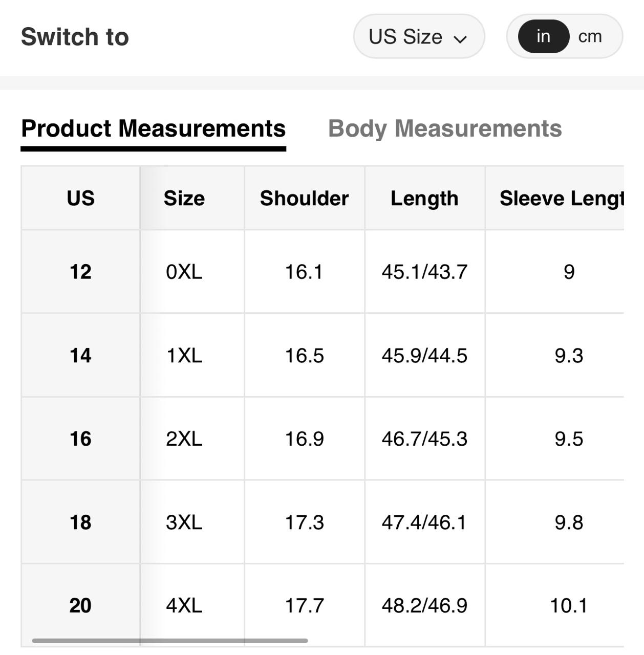The height and width of the screenshot is (655, 644).
Task: Click the Sleeve Length column header
Action: (x=561, y=198)
